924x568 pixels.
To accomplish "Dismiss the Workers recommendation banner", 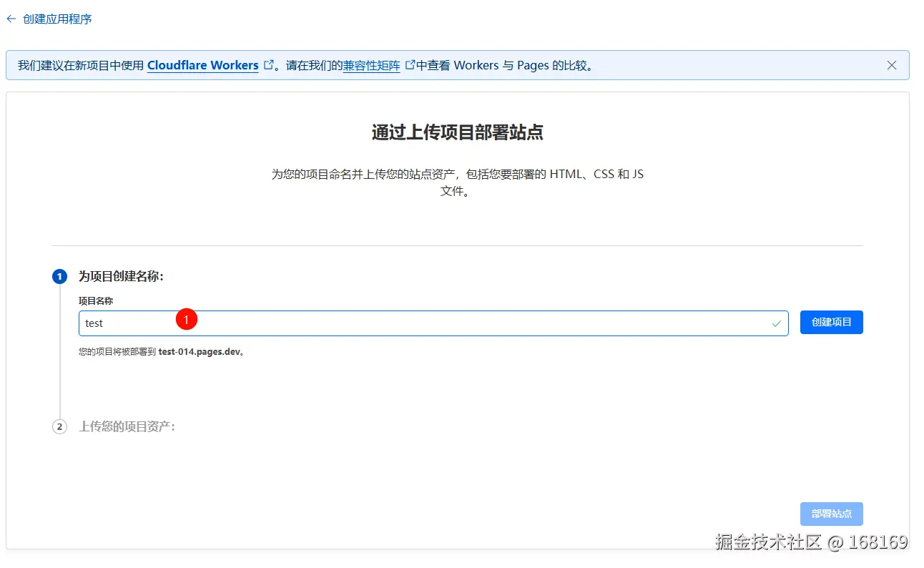I will [892, 65].
